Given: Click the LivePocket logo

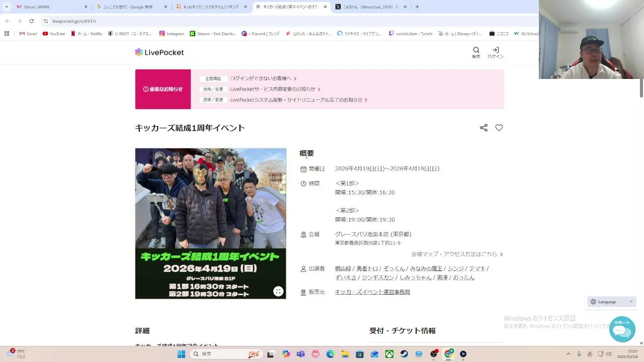Looking at the screenshot, I should click(159, 52).
